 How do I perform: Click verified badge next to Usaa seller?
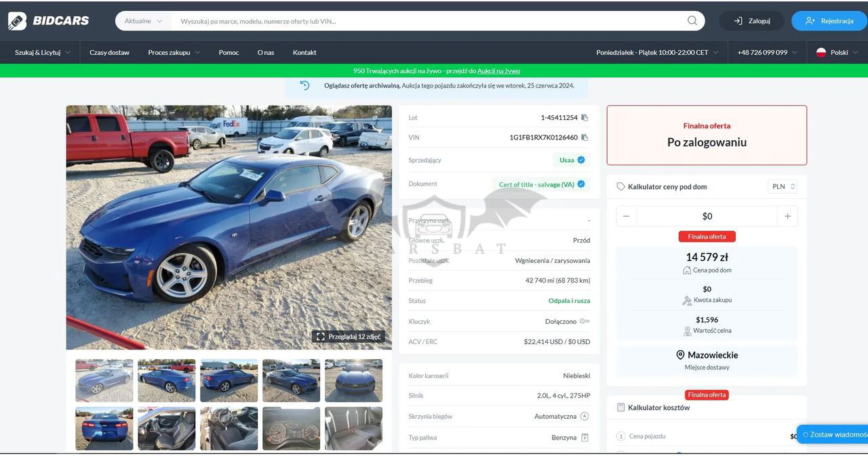point(581,161)
